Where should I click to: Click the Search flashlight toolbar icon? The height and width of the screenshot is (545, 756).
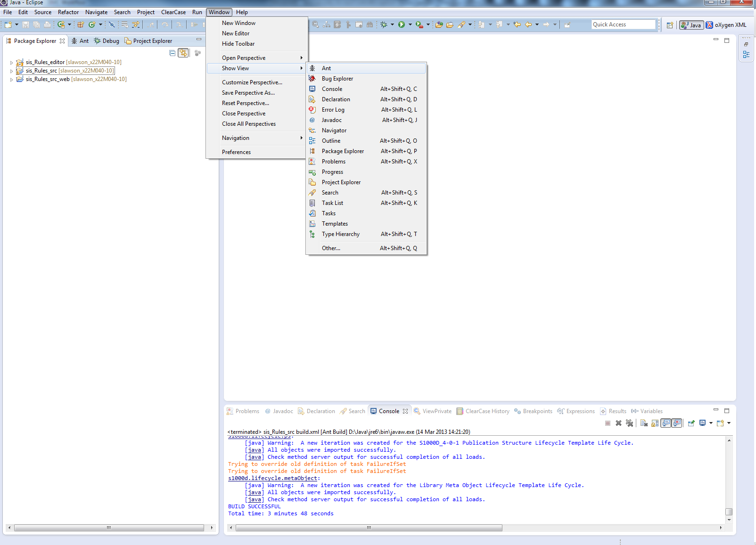pyautogui.click(x=461, y=24)
